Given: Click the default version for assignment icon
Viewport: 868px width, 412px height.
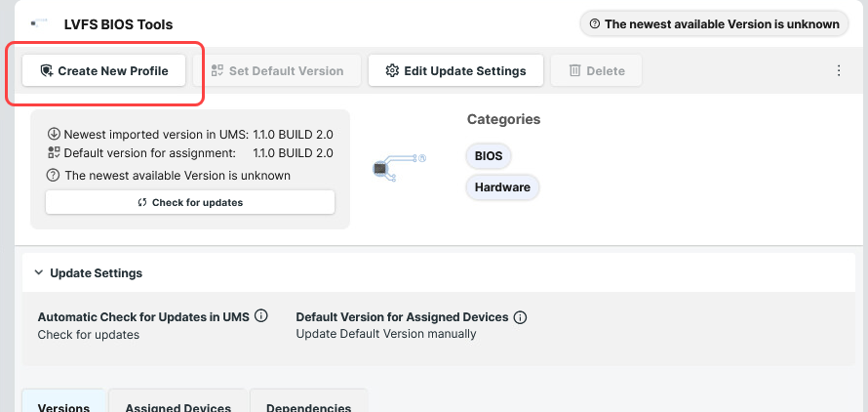Looking at the screenshot, I should (54, 153).
